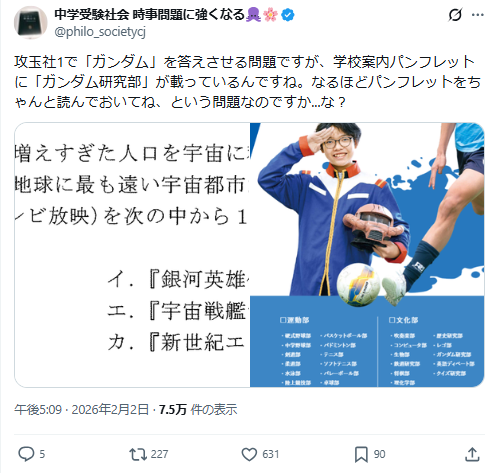Click the repost arrows icon
The image size is (494, 473).
click(x=138, y=454)
